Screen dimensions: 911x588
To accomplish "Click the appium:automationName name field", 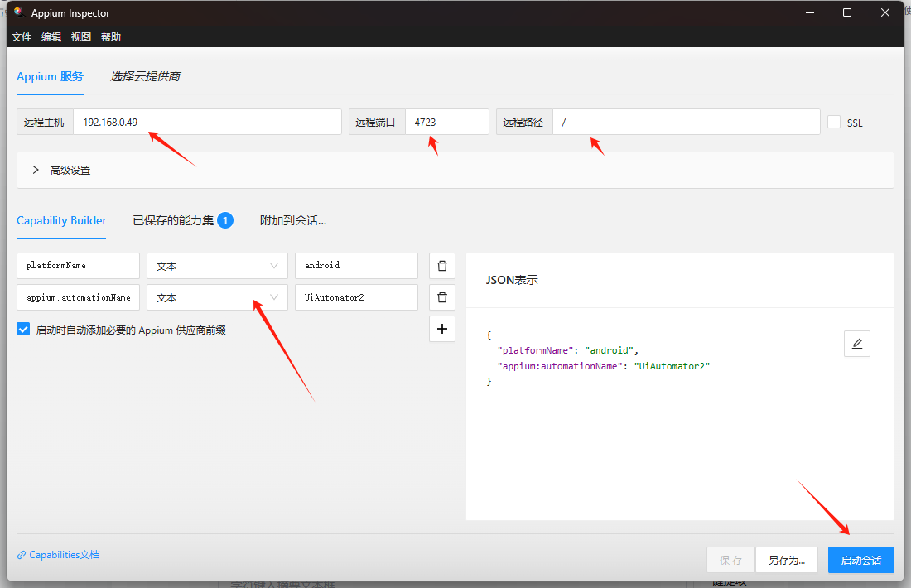I will 78,297.
